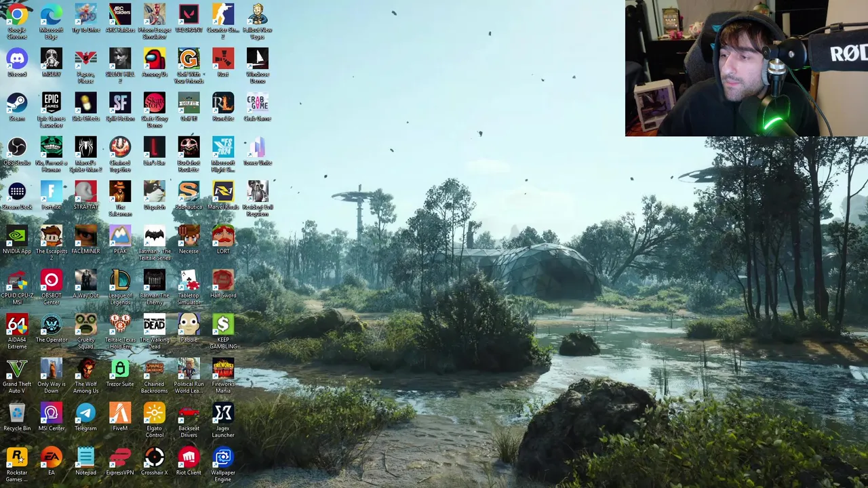The height and width of the screenshot is (488, 868).
Task: Open the Trezor Suite shortcut
Action: (120, 369)
